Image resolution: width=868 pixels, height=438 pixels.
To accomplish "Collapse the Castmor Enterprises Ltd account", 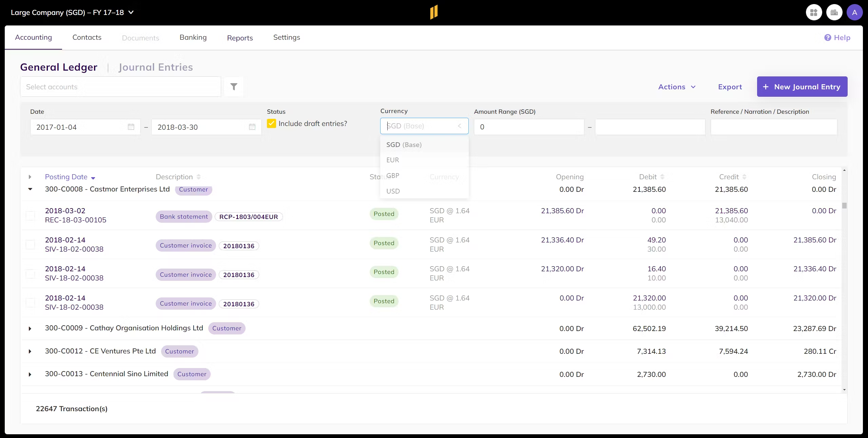I will [30, 189].
